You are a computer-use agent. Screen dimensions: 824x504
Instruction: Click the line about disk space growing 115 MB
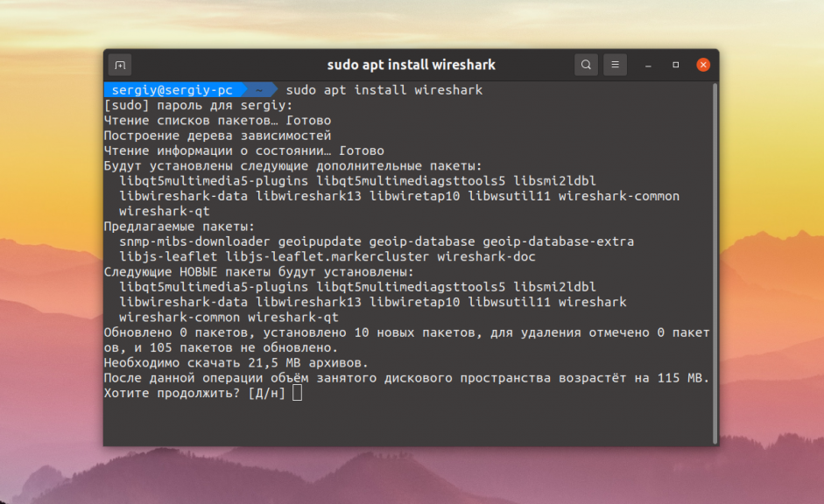[x=406, y=378]
